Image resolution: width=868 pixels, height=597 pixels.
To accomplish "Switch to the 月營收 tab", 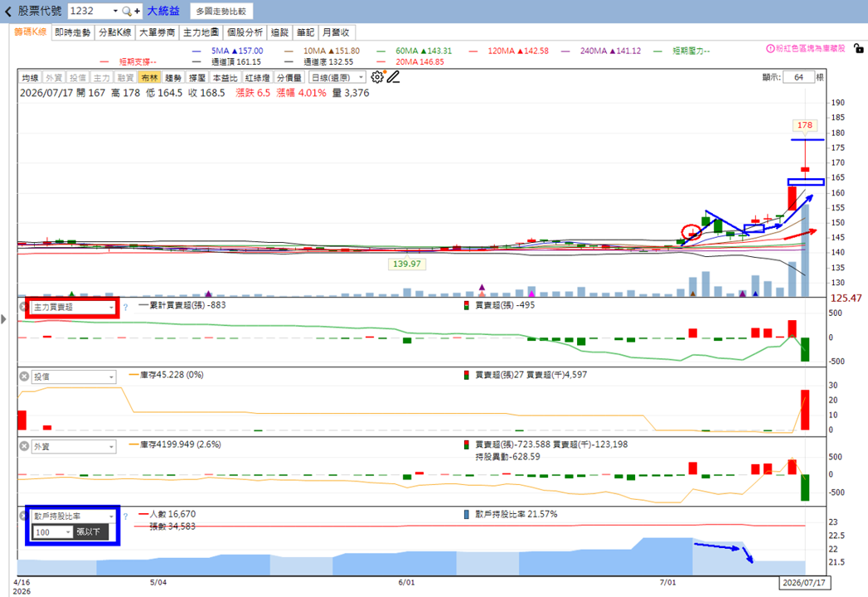I will (336, 32).
